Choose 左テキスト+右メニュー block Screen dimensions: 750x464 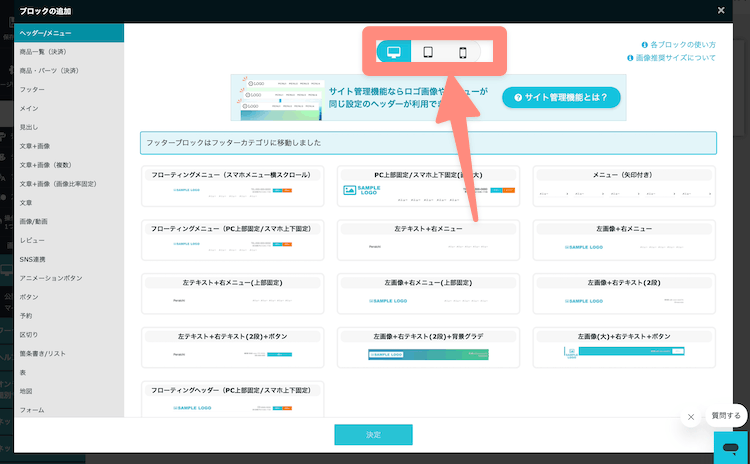click(428, 240)
